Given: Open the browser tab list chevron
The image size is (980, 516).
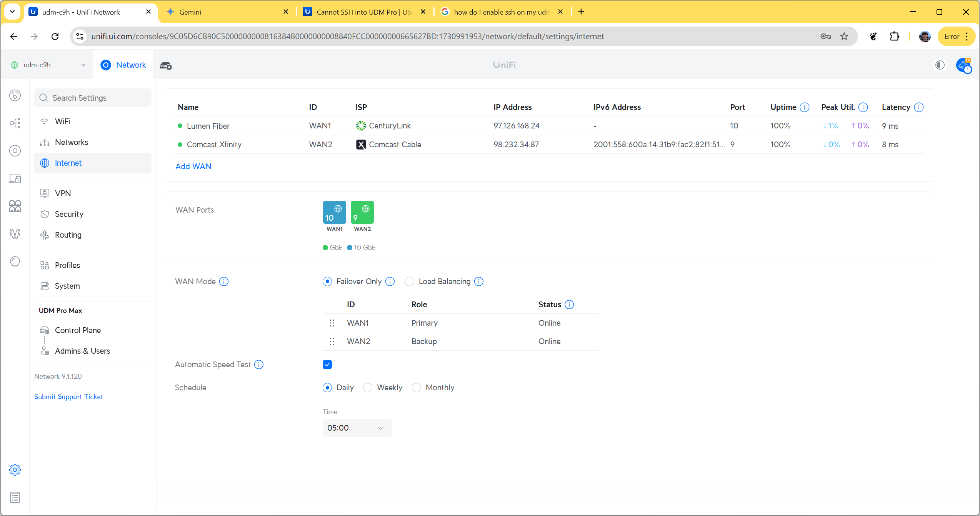Looking at the screenshot, I should (x=12, y=12).
